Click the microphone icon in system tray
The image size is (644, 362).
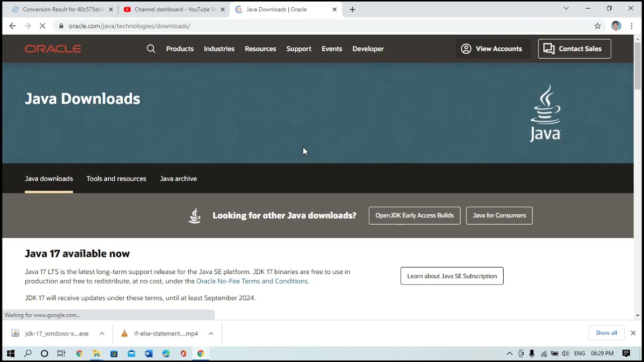coord(532,353)
